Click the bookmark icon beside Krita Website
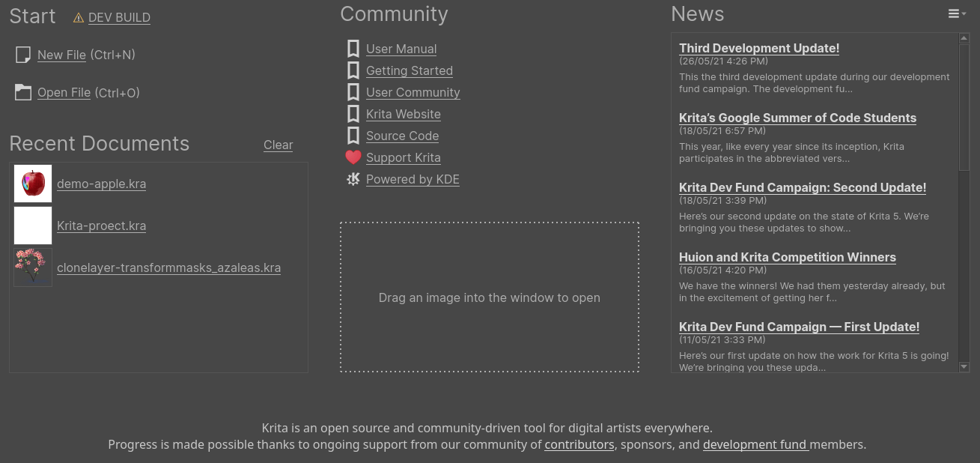 (x=353, y=114)
